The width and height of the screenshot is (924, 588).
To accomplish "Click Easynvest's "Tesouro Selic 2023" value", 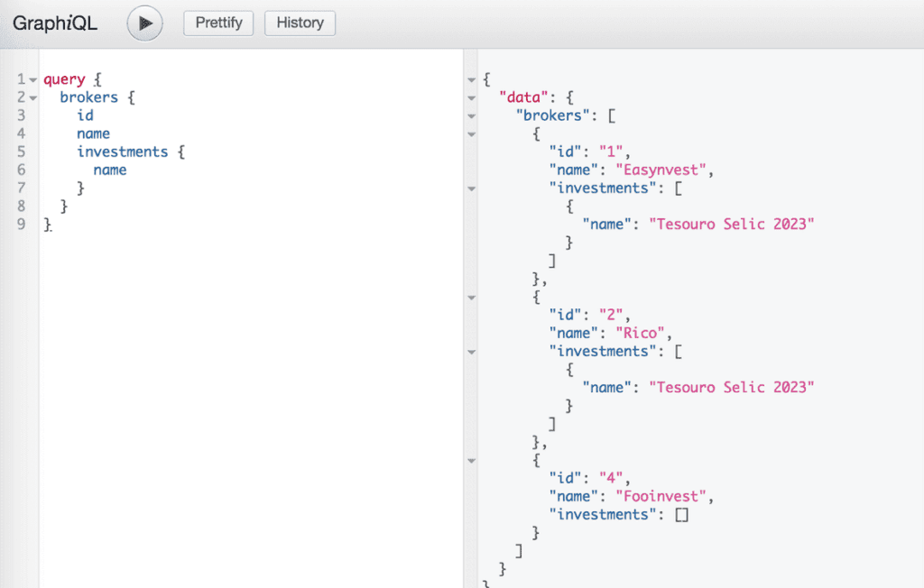I will pyautogui.click(x=731, y=225).
